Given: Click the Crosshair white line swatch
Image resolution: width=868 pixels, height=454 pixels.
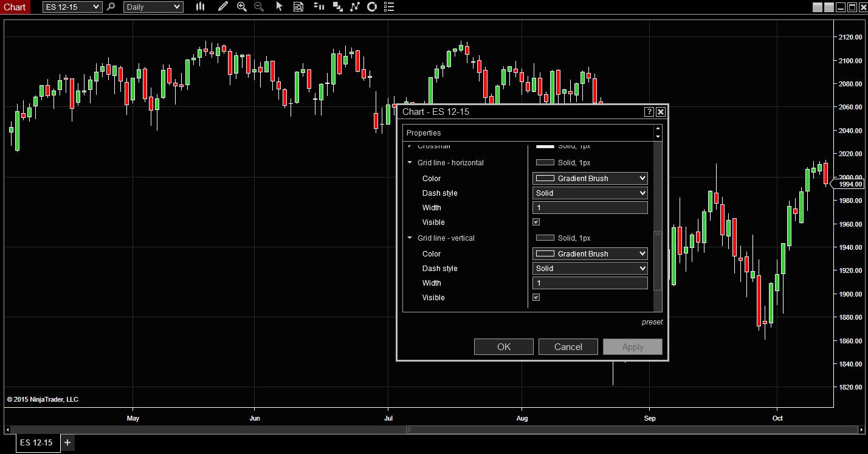Looking at the screenshot, I should [545, 146].
